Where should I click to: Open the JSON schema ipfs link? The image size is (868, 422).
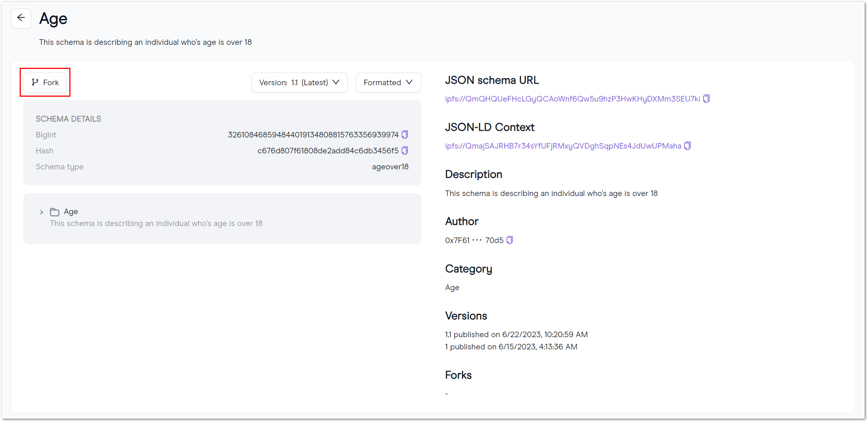[x=572, y=99]
